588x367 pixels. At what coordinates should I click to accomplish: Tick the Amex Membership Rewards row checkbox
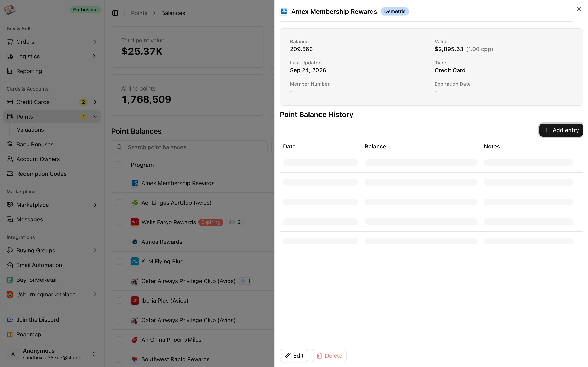[119, 183]
